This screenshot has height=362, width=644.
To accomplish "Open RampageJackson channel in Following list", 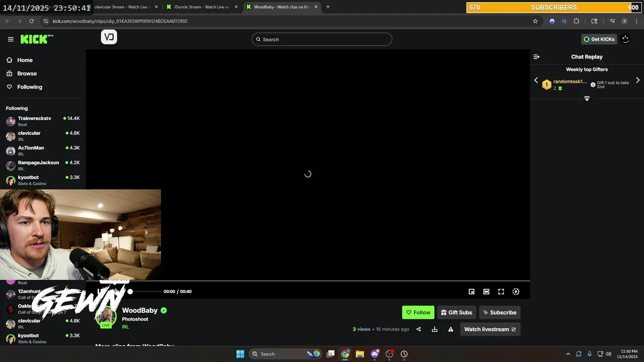I will [x=43, y=165].
